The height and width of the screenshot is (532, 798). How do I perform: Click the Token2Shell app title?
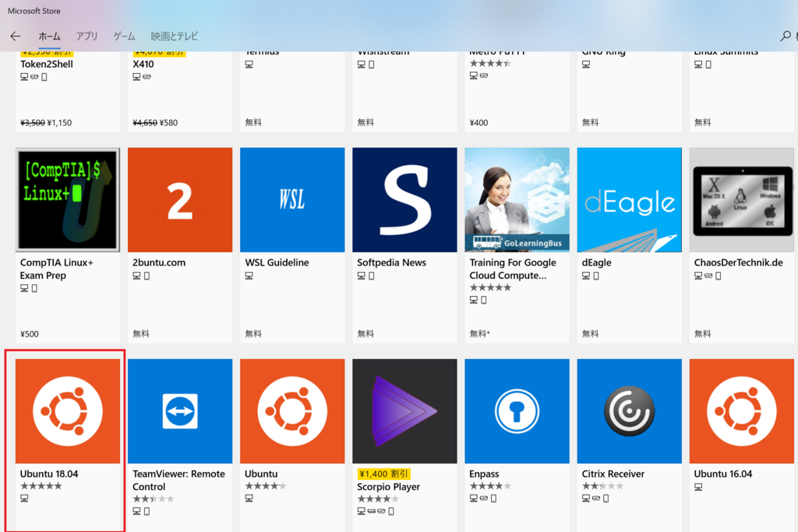(46, 64)
